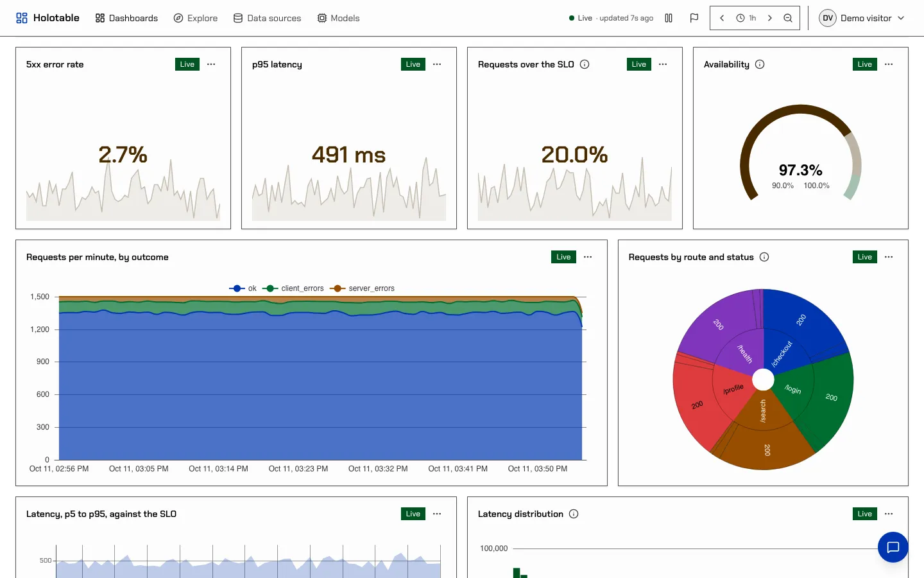
Task: Click the Live updated status text
Action: [611, 18]
